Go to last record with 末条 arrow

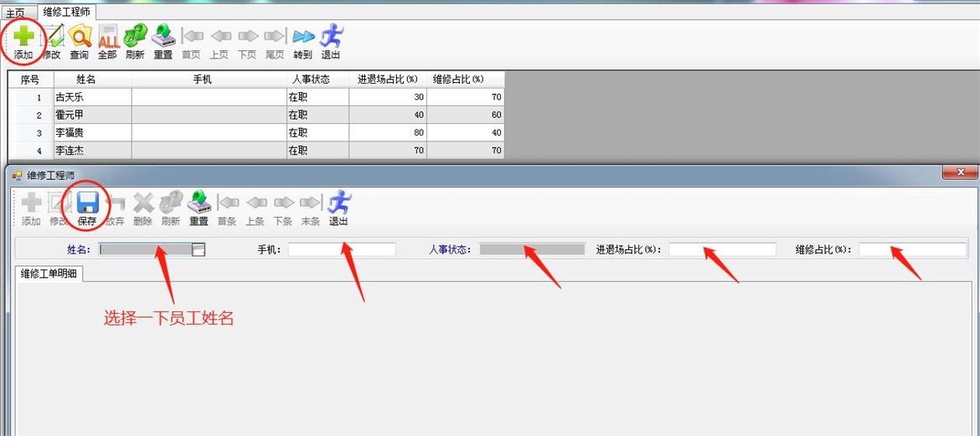click(310, 203)
